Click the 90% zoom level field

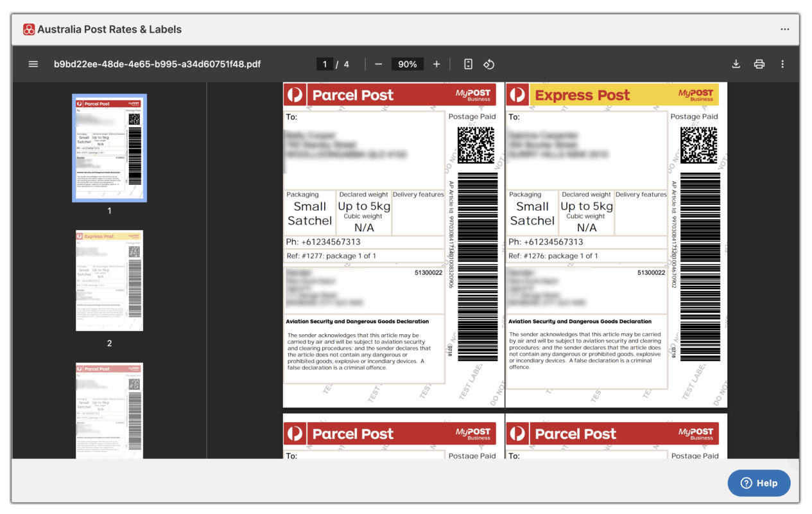pos(408,64)
